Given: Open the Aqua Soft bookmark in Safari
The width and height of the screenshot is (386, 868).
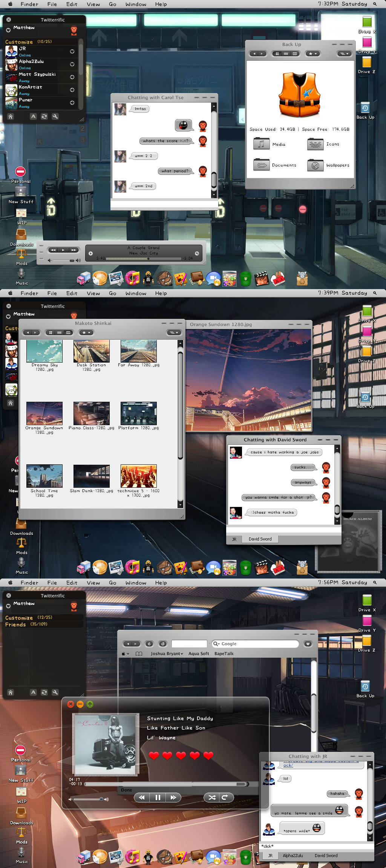Looking at the screenshot, I should pos(199,654).
